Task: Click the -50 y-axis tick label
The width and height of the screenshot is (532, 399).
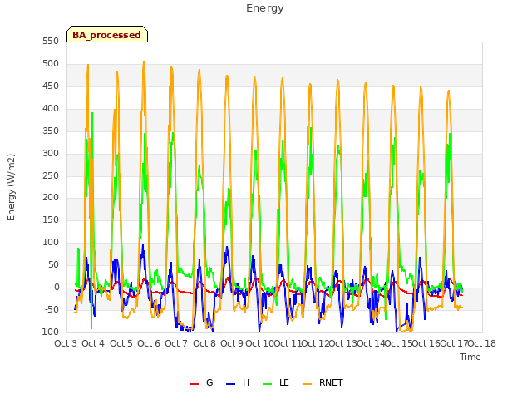Action: click(51, 309)
